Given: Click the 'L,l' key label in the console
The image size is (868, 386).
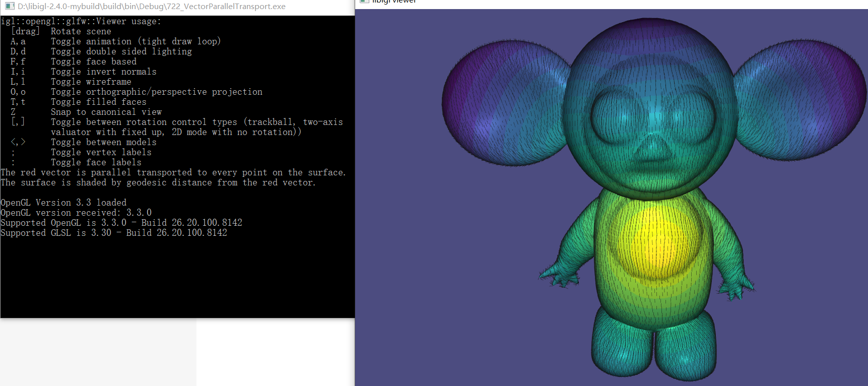Looking at the screenshot, I should (x=18, y=82).
